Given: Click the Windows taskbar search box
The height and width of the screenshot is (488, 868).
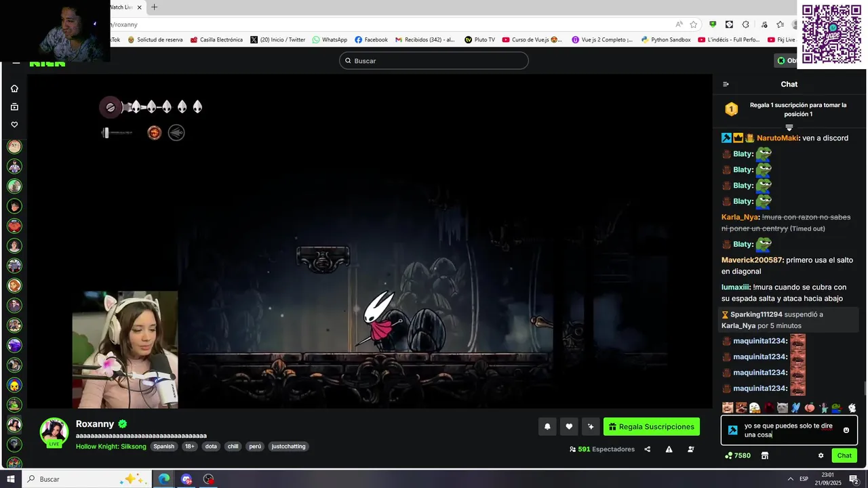Looking at the screenshot, I should 88,479.
